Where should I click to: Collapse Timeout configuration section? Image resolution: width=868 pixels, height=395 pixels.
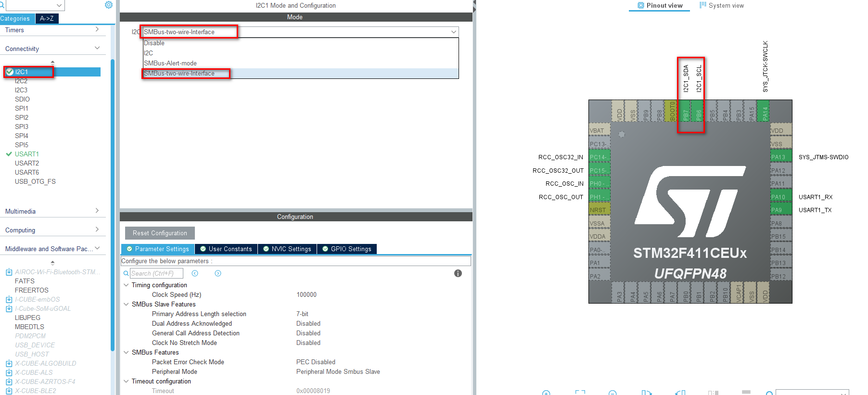pyautogui.click(x=126, y=381)
